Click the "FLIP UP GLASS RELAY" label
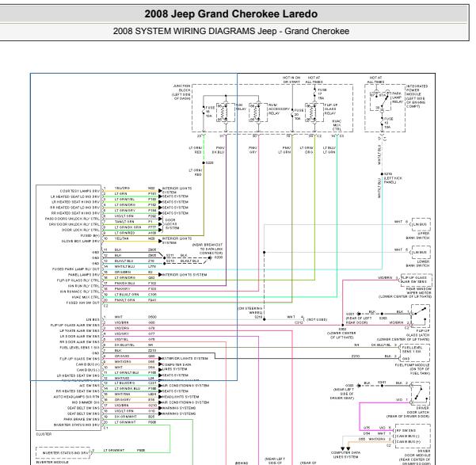The width and height of the screenshot is (476, 465). click(331, 109)
